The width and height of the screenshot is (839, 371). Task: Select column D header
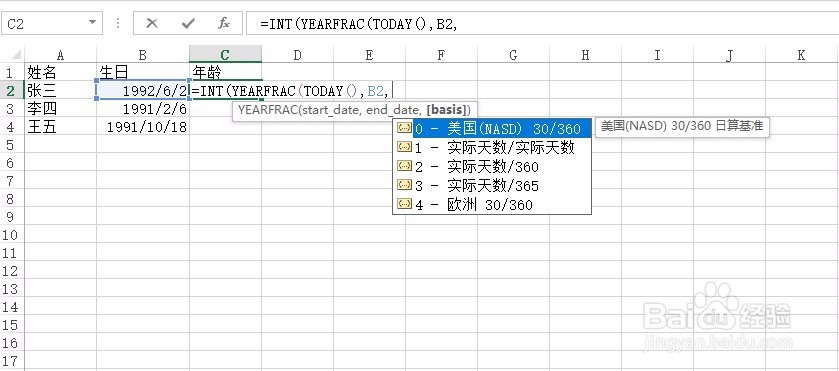pyautogui.click(x=298, y=55)
